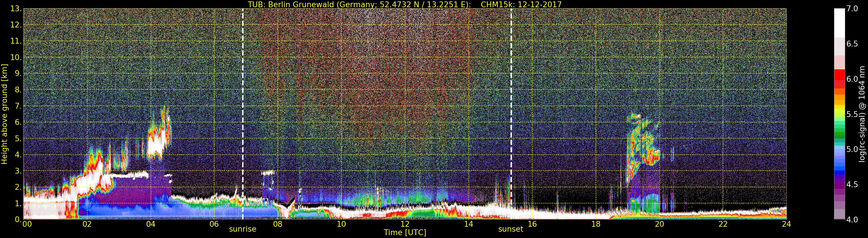The image size is (868, 238).
Task: Pick the white band atop the colorbar
Action: [x=839, y=23]
